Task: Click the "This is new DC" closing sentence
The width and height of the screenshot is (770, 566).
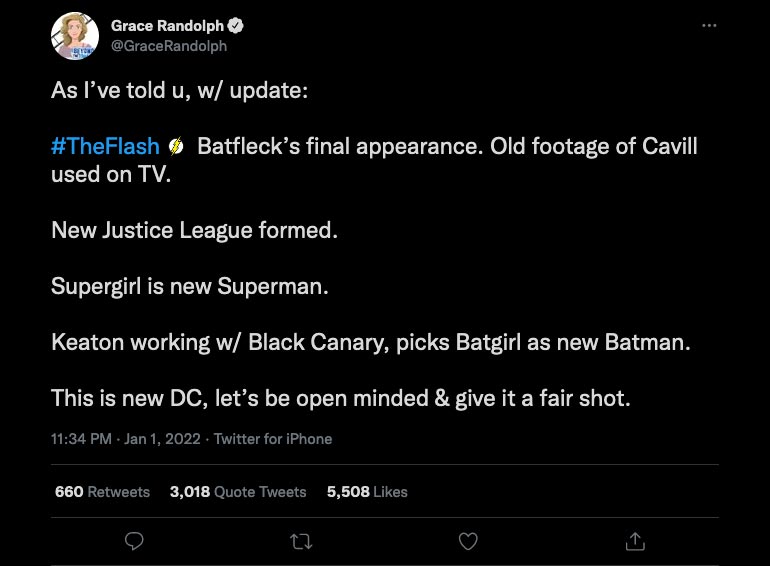Action: pos(341,398)
